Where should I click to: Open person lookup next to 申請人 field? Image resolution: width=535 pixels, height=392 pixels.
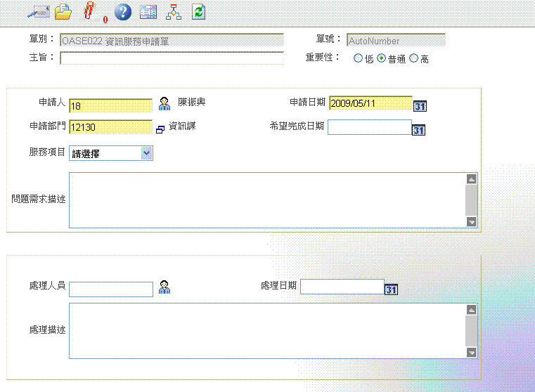(164, 103)
